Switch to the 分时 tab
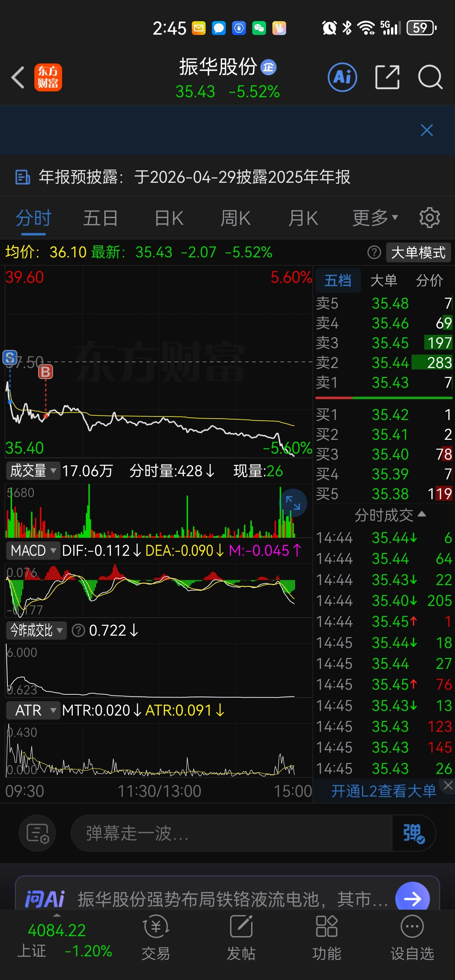The width and height of the screenshot is (455, 980). pos(34,218)
